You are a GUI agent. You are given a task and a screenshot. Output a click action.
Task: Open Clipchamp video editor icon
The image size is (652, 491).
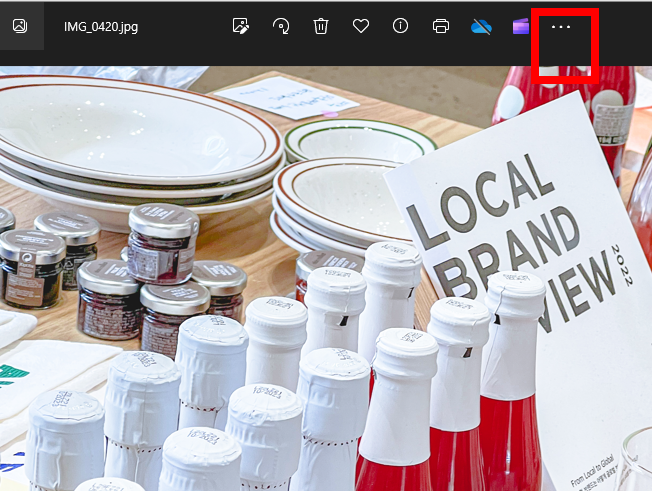(521, 26)
